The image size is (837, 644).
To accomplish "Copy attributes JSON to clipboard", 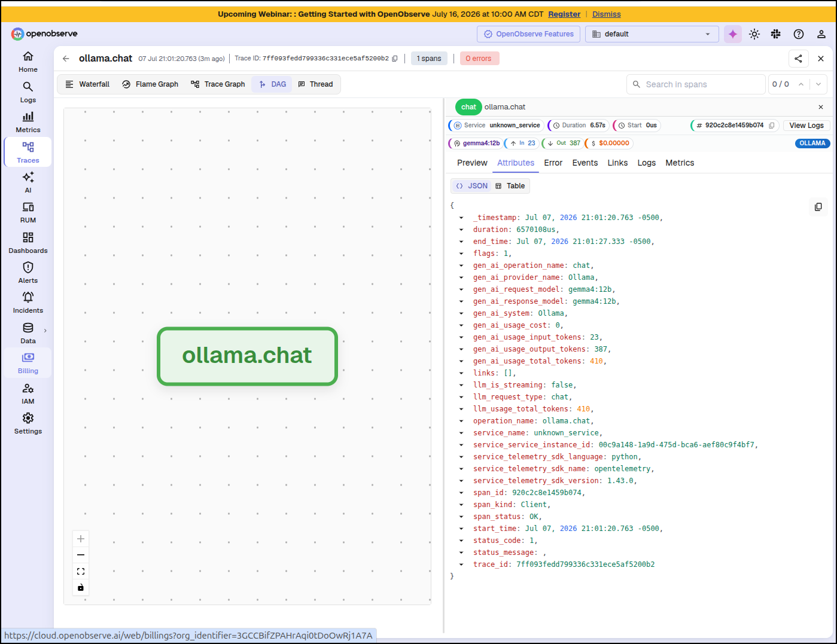I will (x=818, y=207).
